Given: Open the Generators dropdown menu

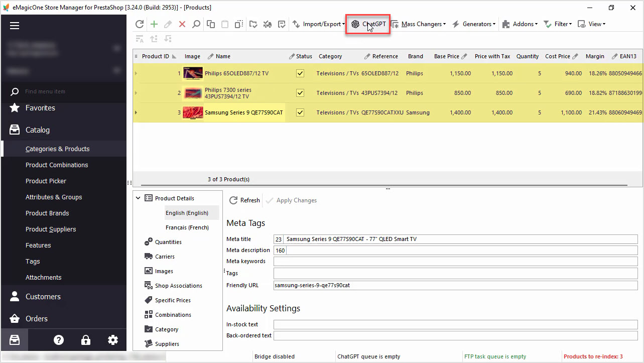Looking at the screenshot, I should (474, 24).
